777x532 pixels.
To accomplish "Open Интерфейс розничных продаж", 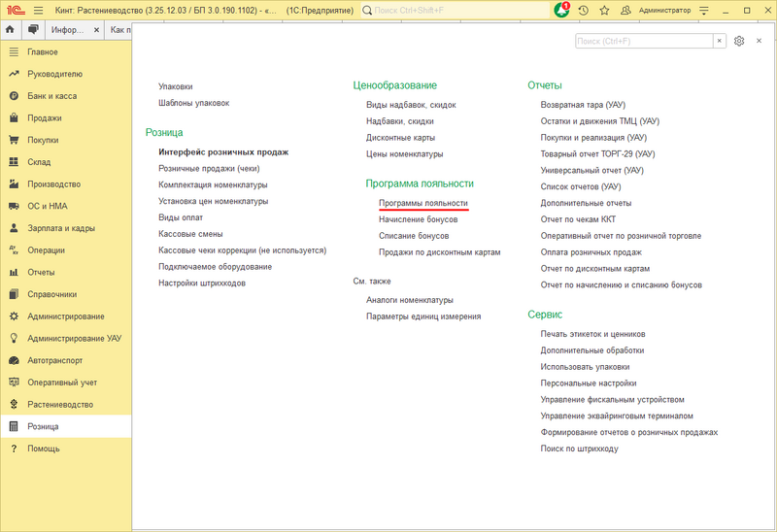I will pos(223,151).
